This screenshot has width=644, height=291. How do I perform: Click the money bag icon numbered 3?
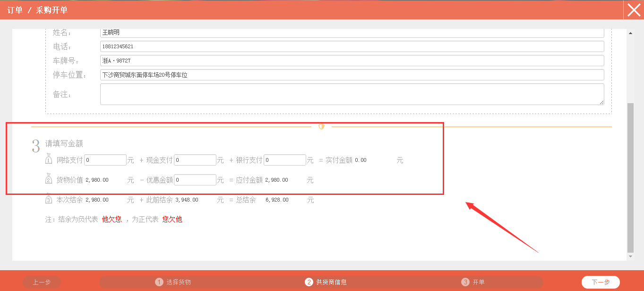49,198
